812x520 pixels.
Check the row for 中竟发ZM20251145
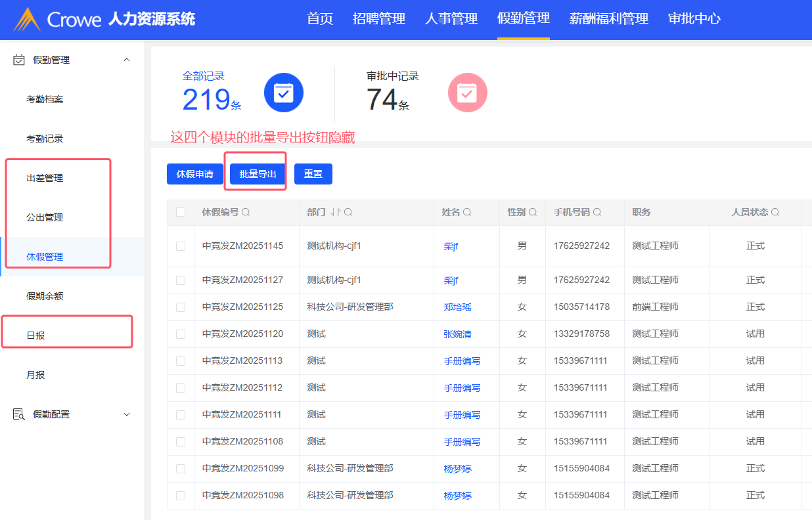[x=181, y=246]
